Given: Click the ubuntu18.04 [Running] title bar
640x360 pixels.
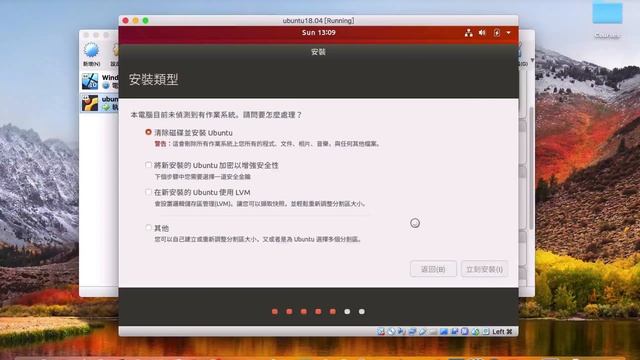Looking at the screenshot, I should tap(318, 20).
